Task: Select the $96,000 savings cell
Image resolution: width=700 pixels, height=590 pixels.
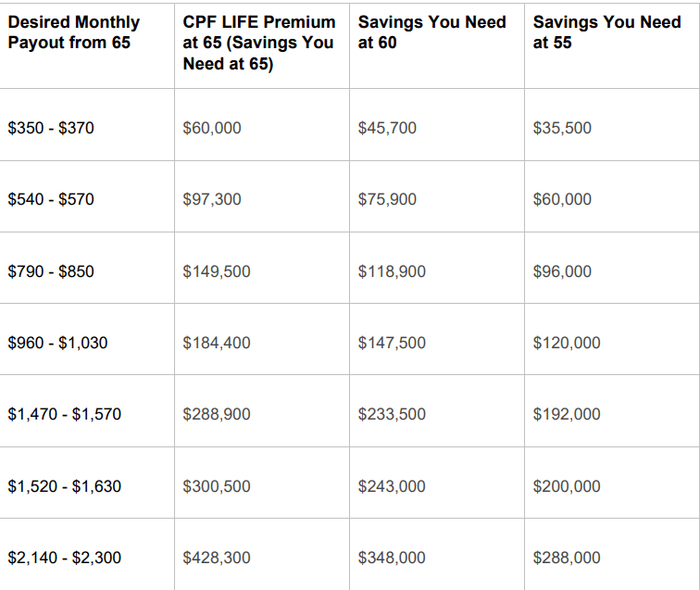Action: click(562, 271)
